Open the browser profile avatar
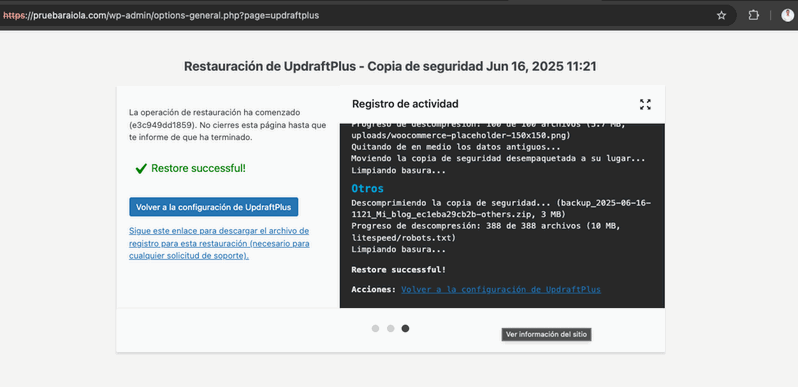Screen dimensions: 798x387 787,15
